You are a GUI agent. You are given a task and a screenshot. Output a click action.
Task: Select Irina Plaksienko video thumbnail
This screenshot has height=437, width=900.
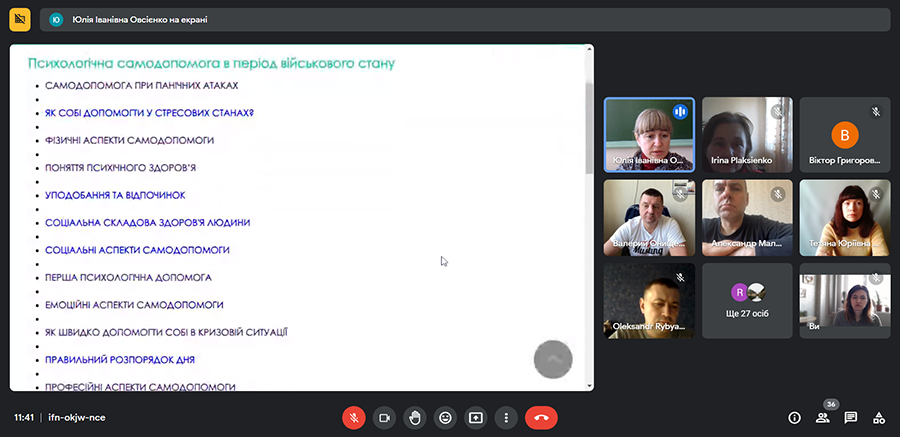pyautogui.click(x=747, y=134)
